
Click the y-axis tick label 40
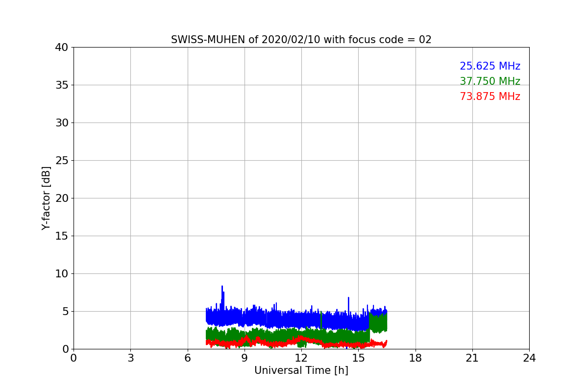click(x=62, y=48)
